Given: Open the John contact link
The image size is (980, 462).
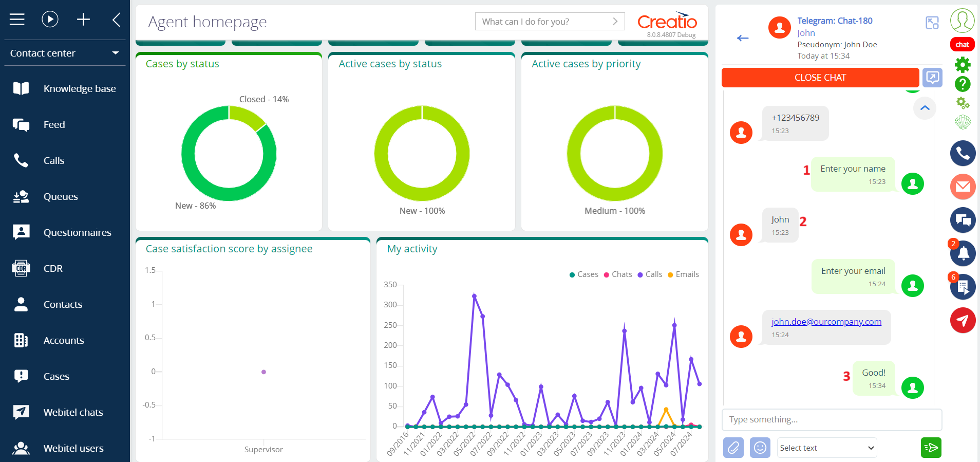Looking at the screenshot, I should tap(806, 33).
